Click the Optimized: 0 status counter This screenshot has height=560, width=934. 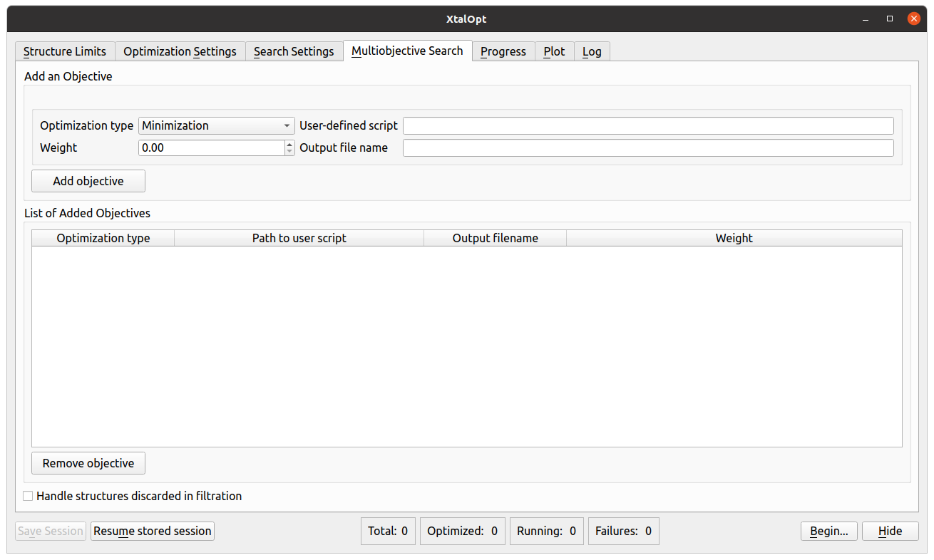[x=463, y=531]
